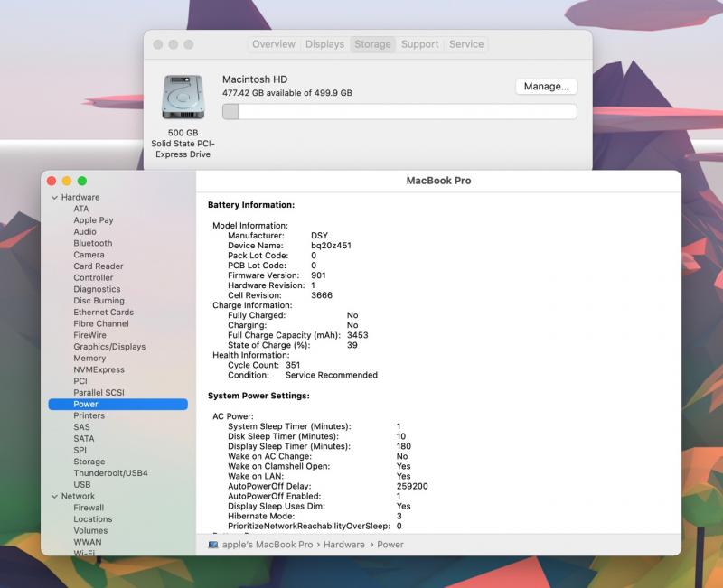The image size is (723, 588).
Task: Show WWAN network information
Action: coord(88,542)
